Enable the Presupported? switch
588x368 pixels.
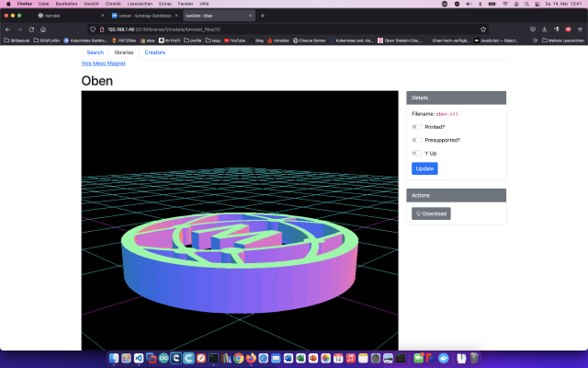[416, 140]
